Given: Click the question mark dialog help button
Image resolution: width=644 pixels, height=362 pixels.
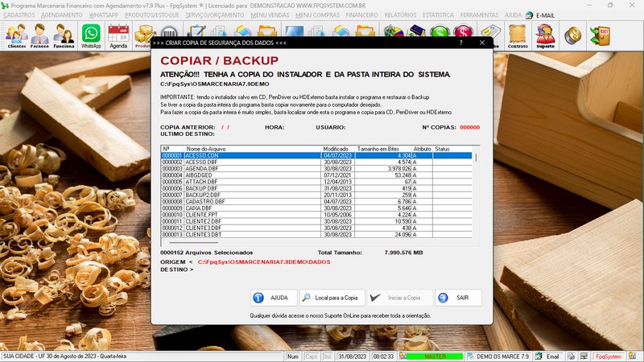Looking at the screenshot, I should click(460, 42).
